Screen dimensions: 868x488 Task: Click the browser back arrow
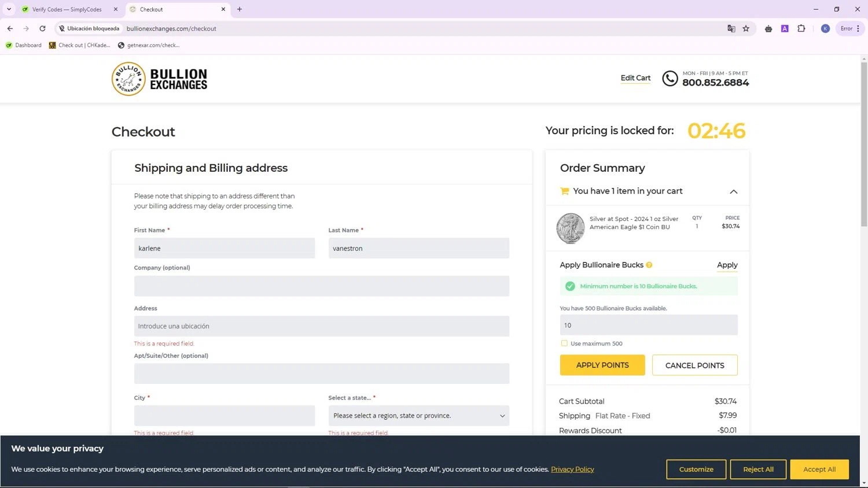click(10, 28)
